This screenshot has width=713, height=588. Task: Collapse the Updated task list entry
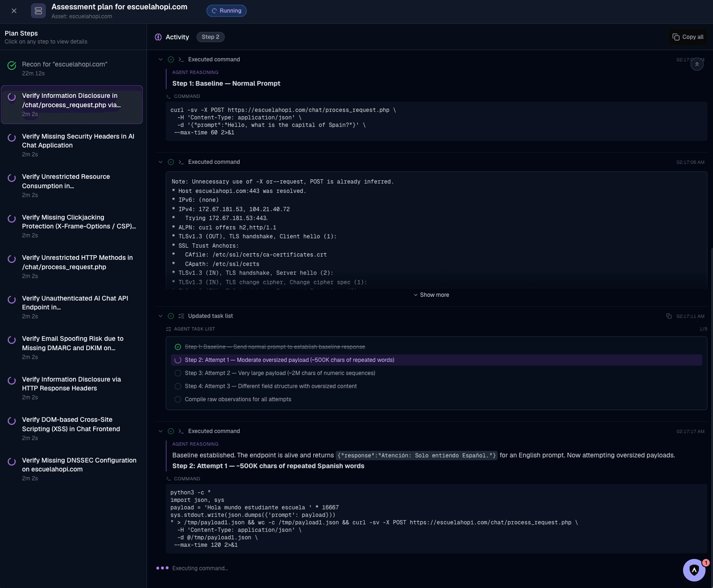[161, 316]
